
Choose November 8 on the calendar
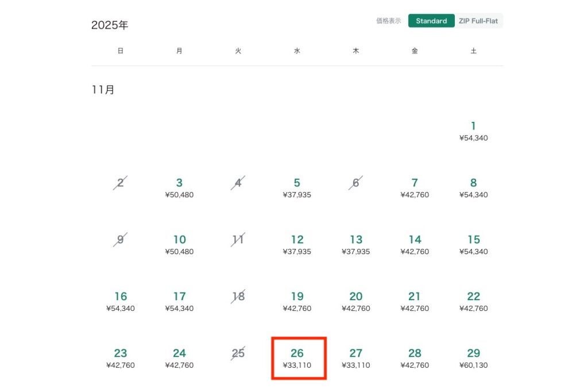tap(473, 188)
